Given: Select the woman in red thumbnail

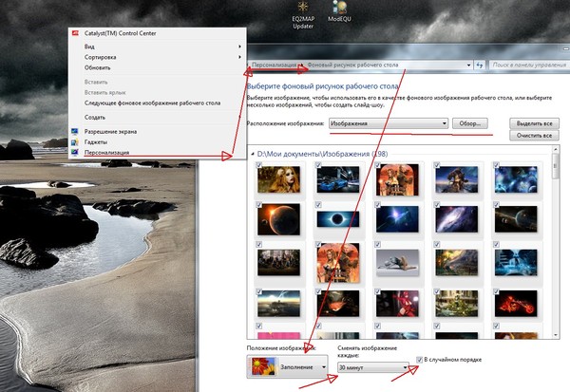Looking at the screenshot, I should coord(397,304).
